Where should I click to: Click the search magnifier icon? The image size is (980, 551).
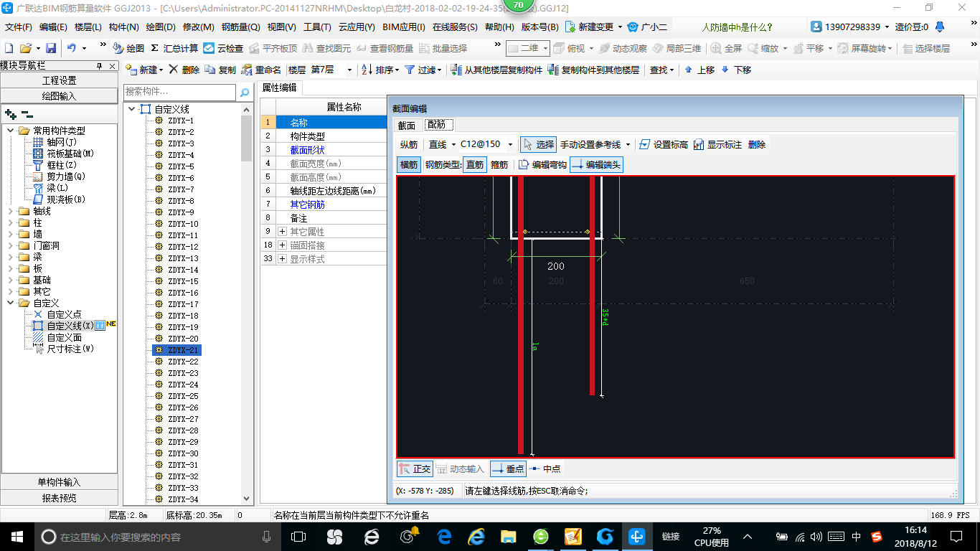coord(245,92)
